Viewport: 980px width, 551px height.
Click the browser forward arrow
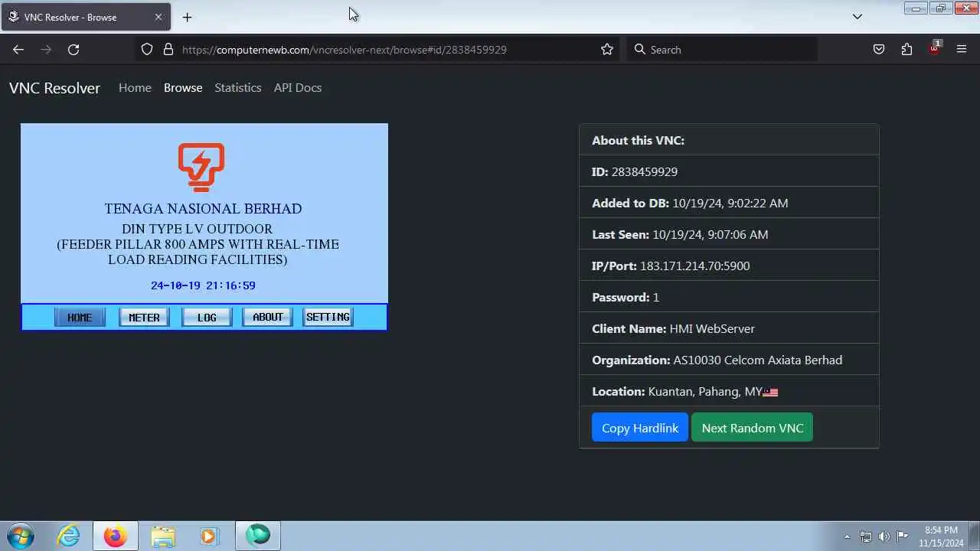(x=46, y=50)
